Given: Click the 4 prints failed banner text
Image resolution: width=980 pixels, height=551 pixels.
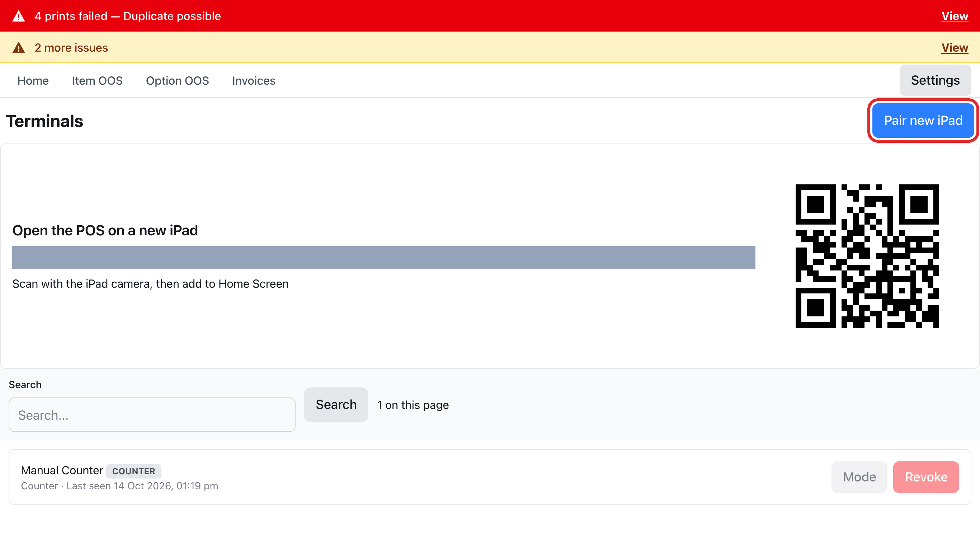Looking at the screenshot, I should tap(128, 17).
